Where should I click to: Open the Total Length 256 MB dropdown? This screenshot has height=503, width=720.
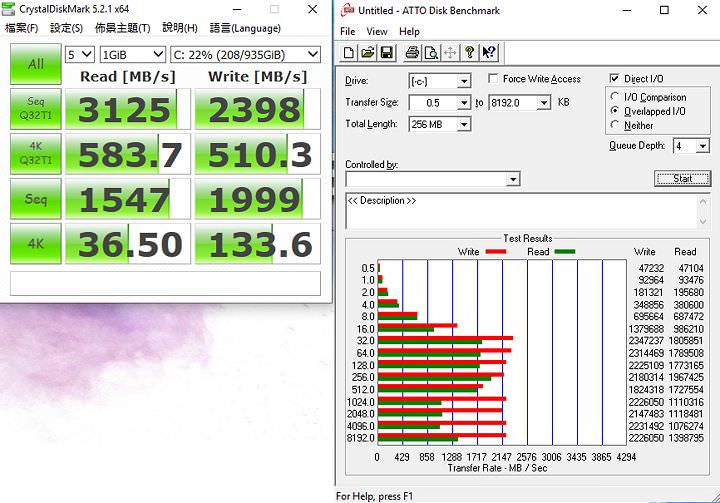tap(464, 124)
